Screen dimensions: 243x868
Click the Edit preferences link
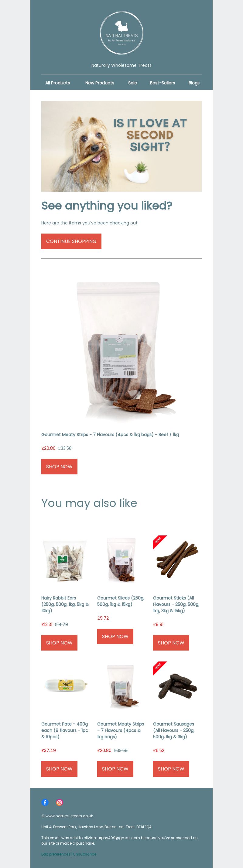click(x=56, y=854)
